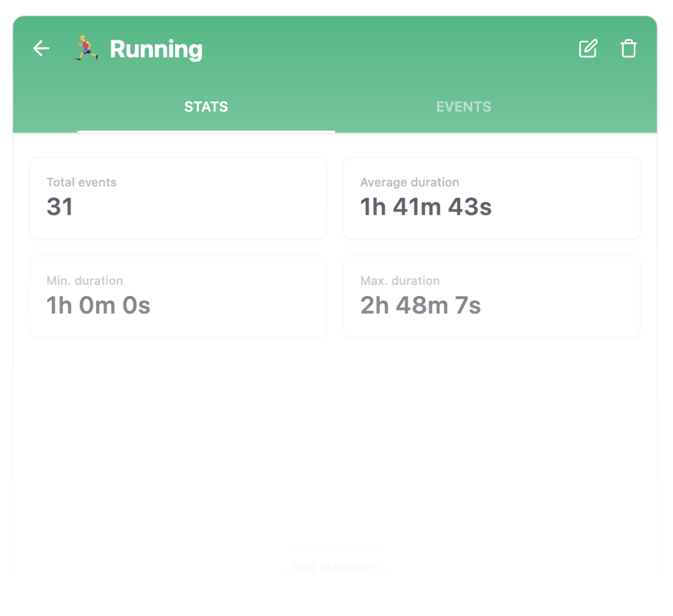Select the Max. duration label
Viewport: 673px width, 616px height.
coord(400,281)
